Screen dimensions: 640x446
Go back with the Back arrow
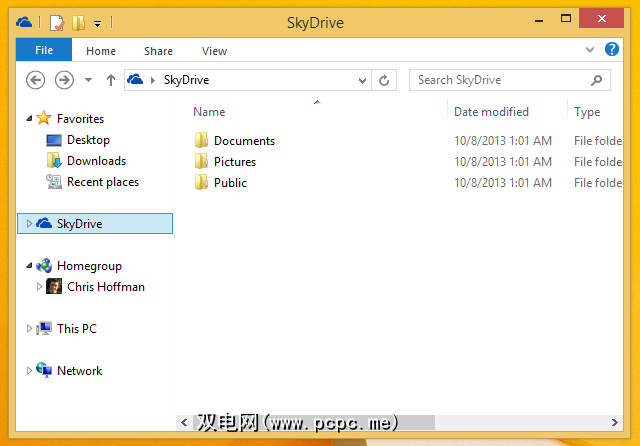coord(36,80)
